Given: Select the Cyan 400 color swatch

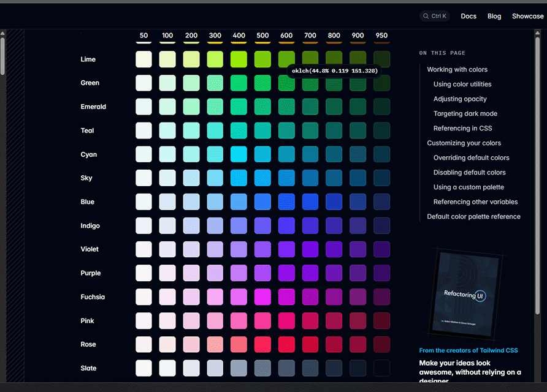Looking at the screenshot, I should tap(239, 154).
